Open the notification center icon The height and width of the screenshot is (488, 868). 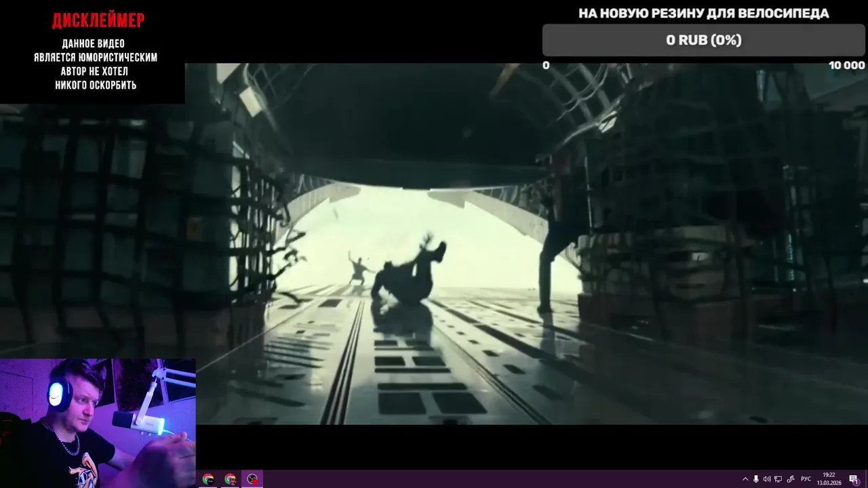pos(853,479)
